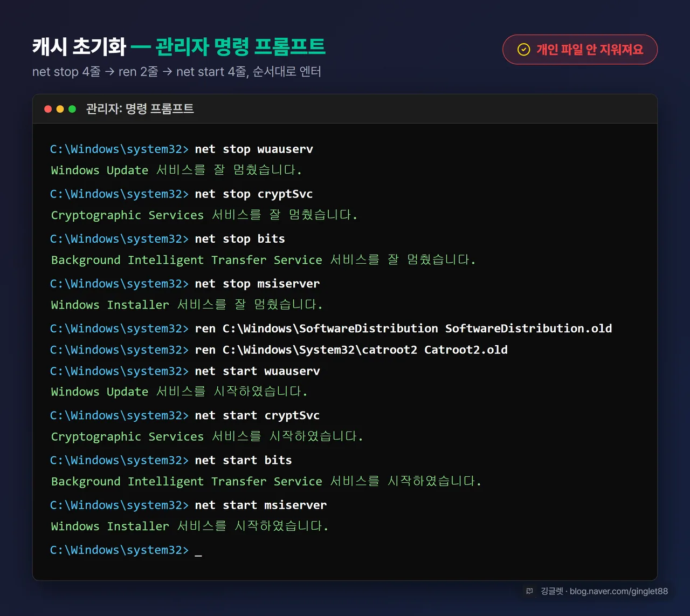Click the 'ren C:\Windows\SoftwareDistribution' command line
Screen dimensions: 690x616
331,328
